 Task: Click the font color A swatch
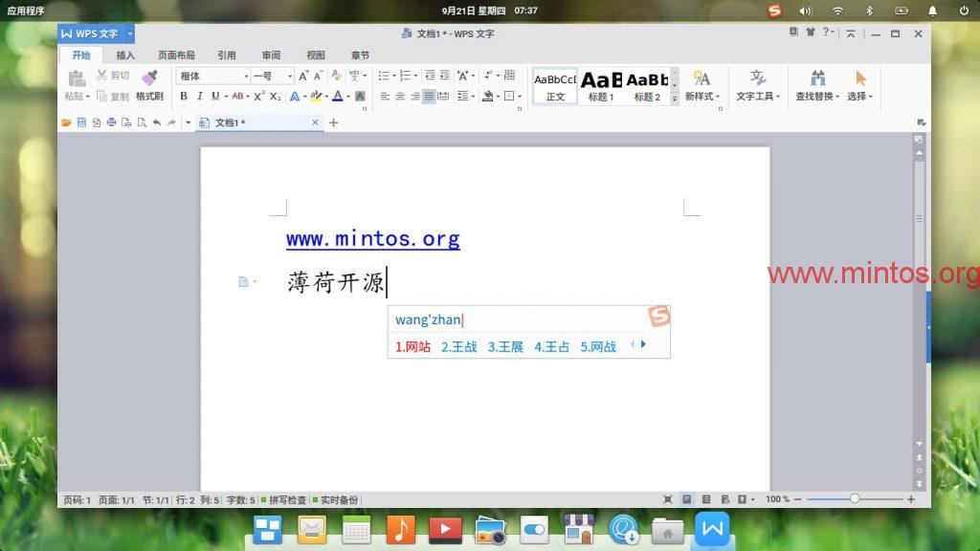click(338, 96)
